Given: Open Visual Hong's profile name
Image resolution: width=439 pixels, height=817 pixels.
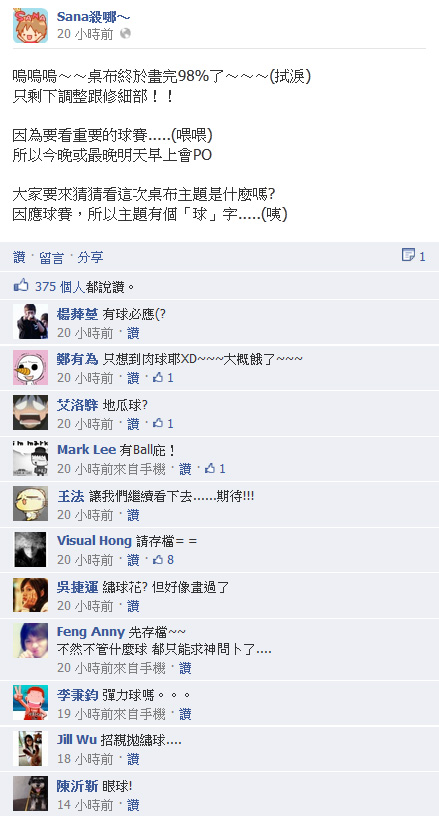Looking at the screenshot, I should point(94,541).
